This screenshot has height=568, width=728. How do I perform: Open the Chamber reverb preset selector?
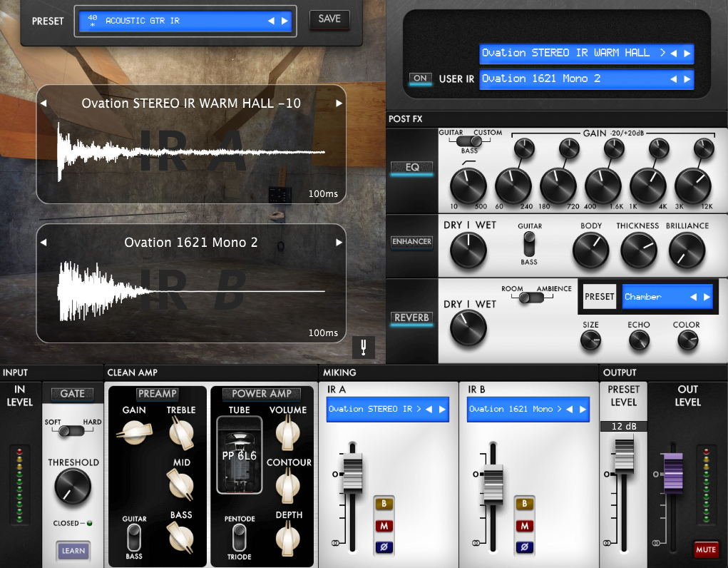pyautogui.click(x=667, y=296)
